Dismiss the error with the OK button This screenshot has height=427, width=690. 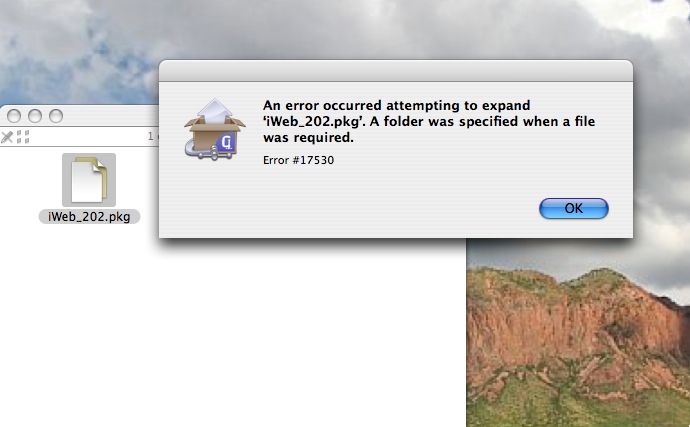[573, 208]
